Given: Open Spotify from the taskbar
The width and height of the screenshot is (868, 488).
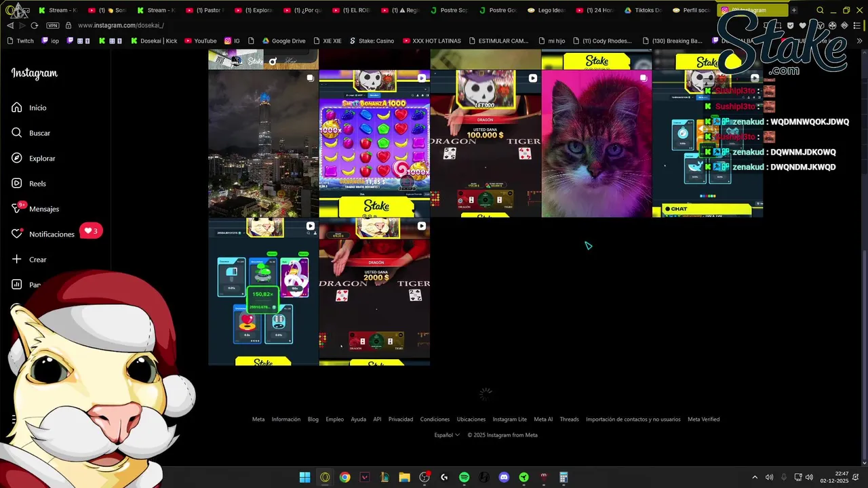Looking at the screenshot, I should click(x=464, y=477).
